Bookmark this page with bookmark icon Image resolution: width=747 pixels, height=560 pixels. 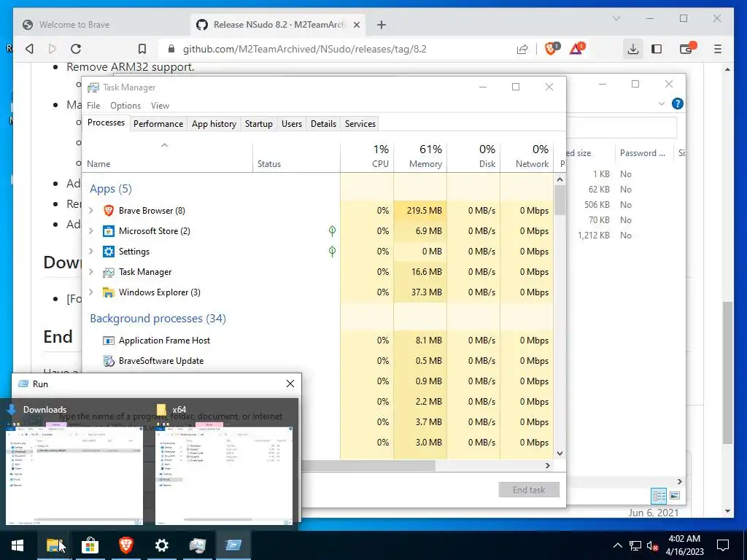pyautogui.click(x=142, y=49)
